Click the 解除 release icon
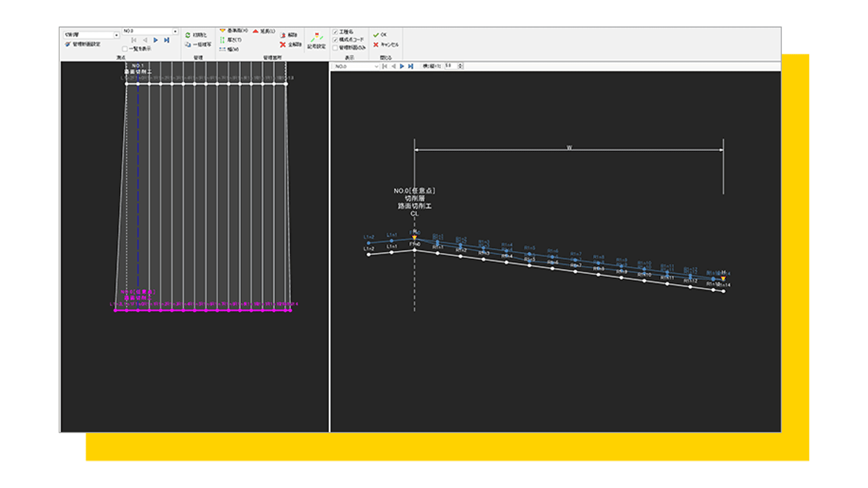Screen dimensions: 868x488 click(x=283, y=35)
